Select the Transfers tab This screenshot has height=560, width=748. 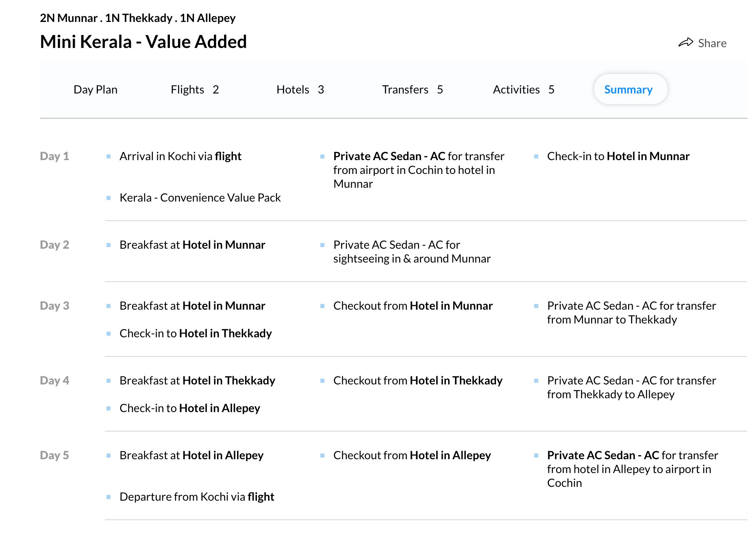[412, 89]
